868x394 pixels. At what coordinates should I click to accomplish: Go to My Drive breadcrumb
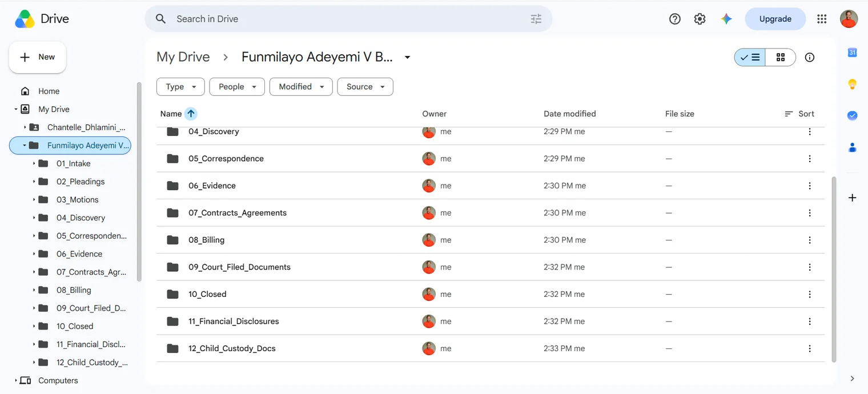183,57
